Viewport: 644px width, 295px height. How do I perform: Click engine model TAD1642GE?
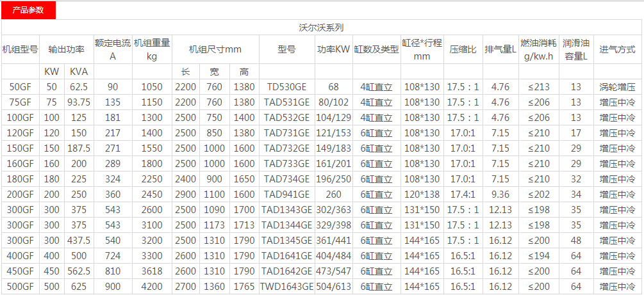pos(286,271)
